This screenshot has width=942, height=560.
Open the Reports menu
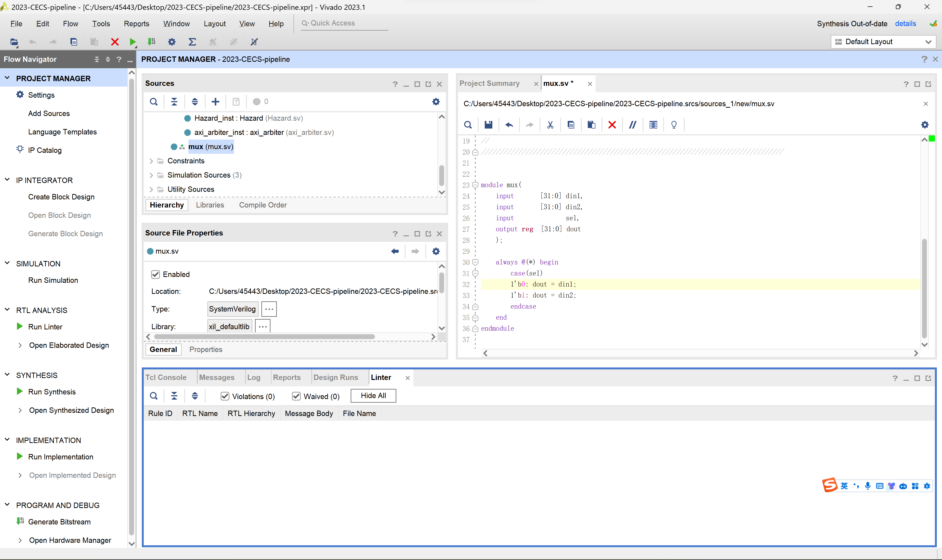click(x=136, y=24)
